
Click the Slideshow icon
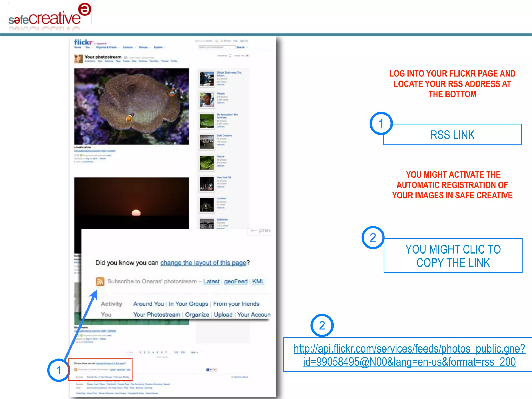(230, 56)
